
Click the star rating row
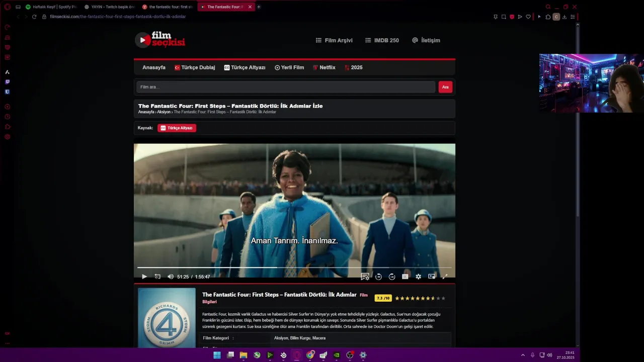(420, 298)
